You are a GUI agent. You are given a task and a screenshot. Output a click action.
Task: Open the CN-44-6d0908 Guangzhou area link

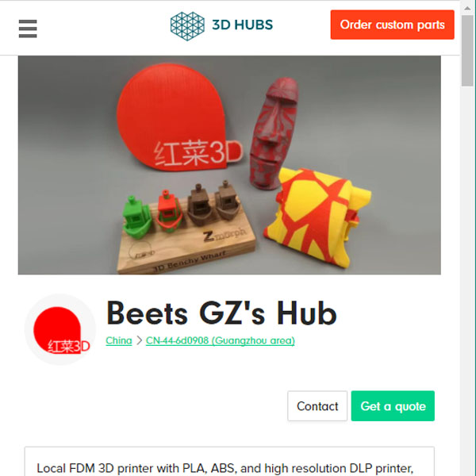(220, 340)
